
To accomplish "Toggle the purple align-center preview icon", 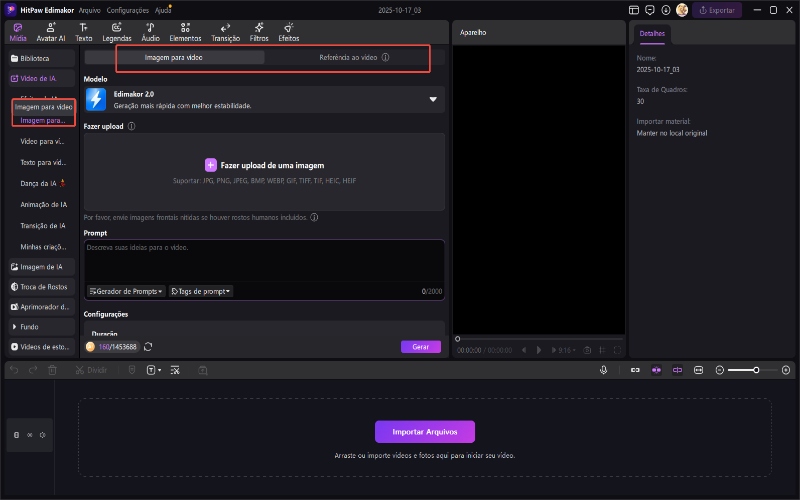I will (x=678, y=370).
